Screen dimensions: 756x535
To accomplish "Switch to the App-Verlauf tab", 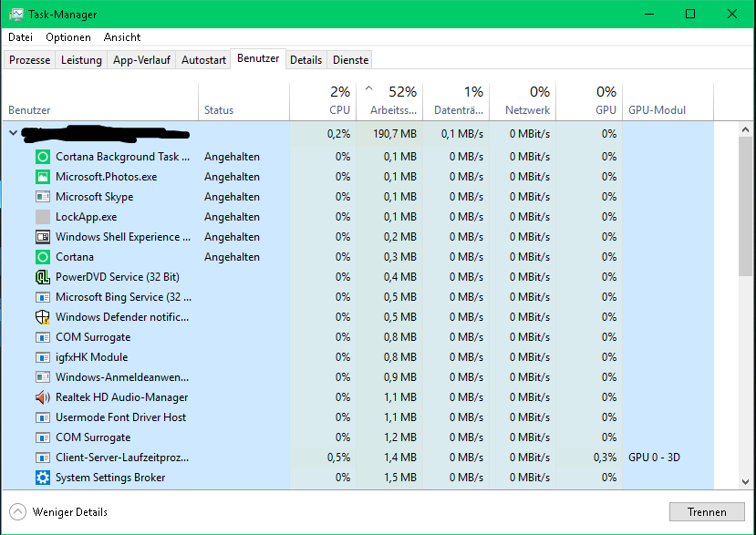I will click(141, 60).
